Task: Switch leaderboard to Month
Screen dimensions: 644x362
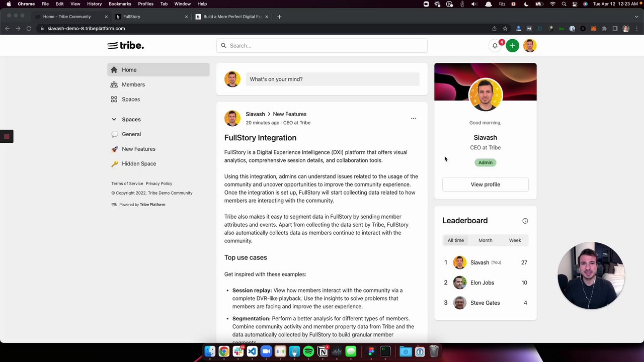Action: (486, 240)
